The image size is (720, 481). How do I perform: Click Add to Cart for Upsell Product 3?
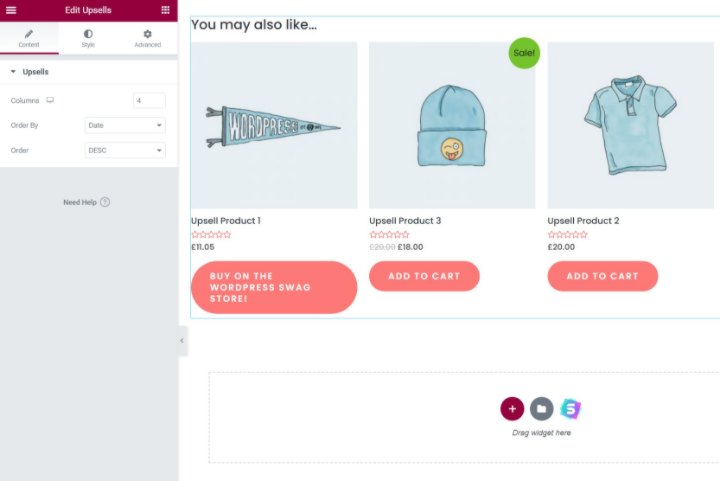pyautogui.click(x=424, y=276)
